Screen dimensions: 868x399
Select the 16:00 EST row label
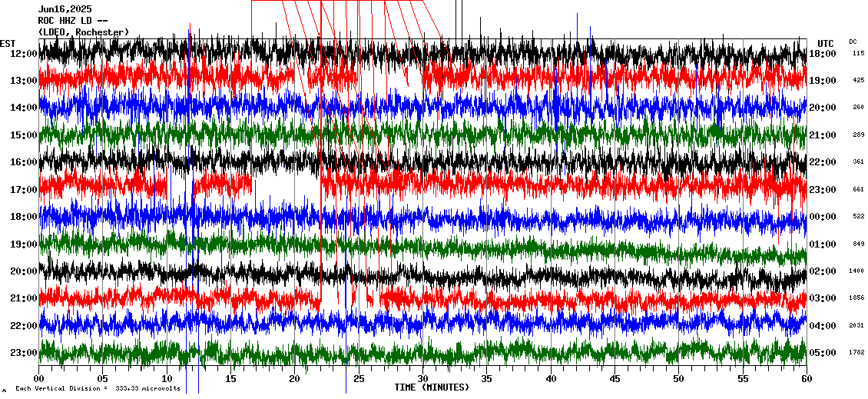click(23, 161)
